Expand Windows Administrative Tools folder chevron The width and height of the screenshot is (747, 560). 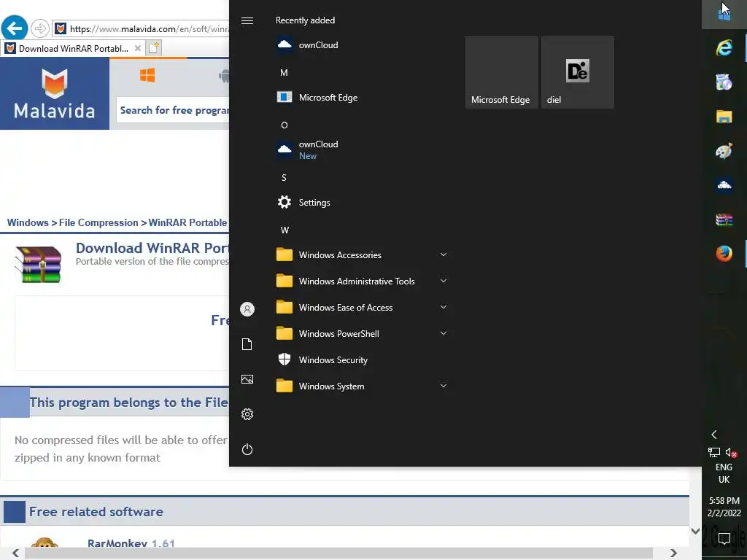pyautogui.click(x=444, y=281)
